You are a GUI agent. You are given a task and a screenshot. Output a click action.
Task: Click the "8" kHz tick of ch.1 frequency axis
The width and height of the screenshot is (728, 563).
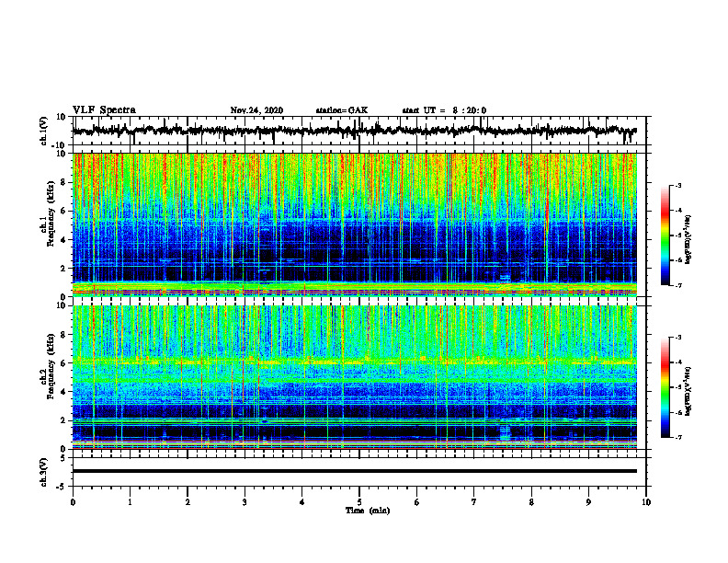pyautogui.click(x=64, y=182)
